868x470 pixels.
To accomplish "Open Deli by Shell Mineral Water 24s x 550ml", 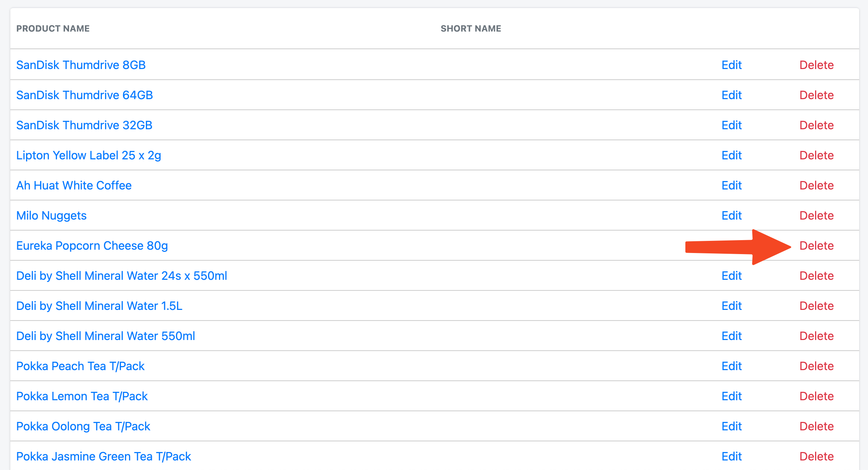I will [122, 276].
